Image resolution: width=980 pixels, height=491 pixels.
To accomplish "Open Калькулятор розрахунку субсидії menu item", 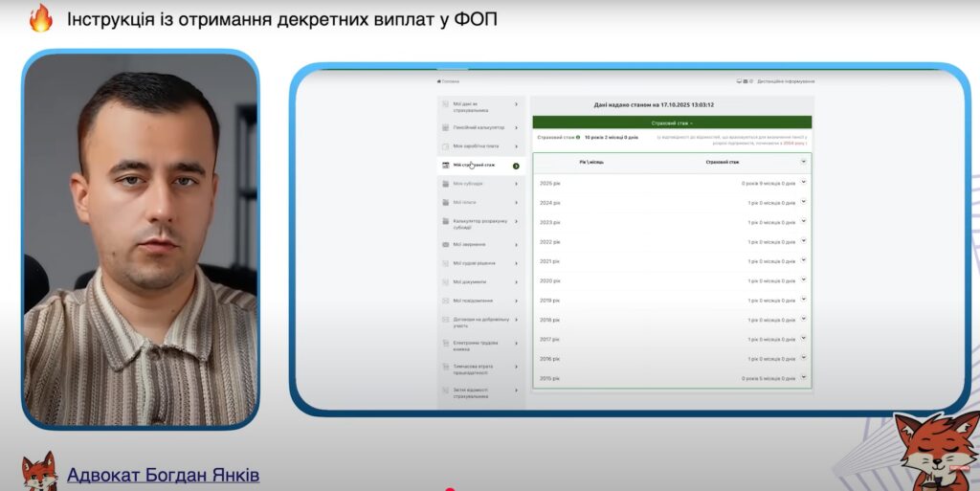I will click(481, 224).
